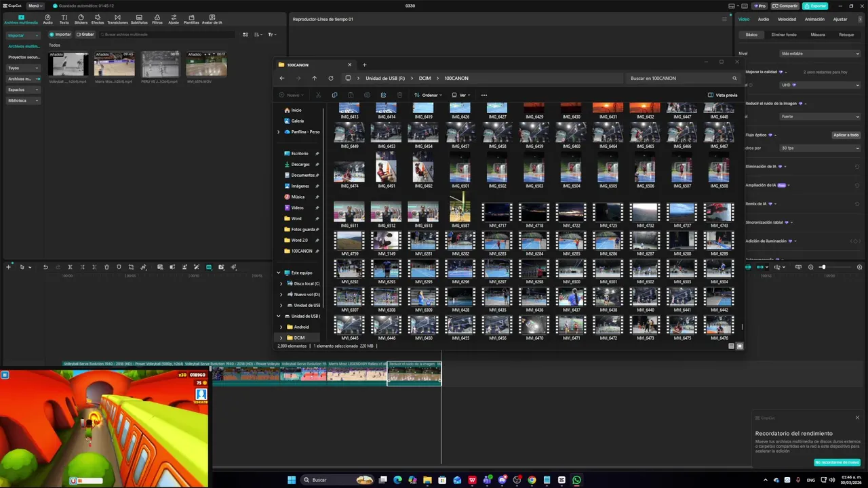Click the delete trash icon in timeline toolbar
This screenshot has width=868, height=488.
tap(106, 267)
